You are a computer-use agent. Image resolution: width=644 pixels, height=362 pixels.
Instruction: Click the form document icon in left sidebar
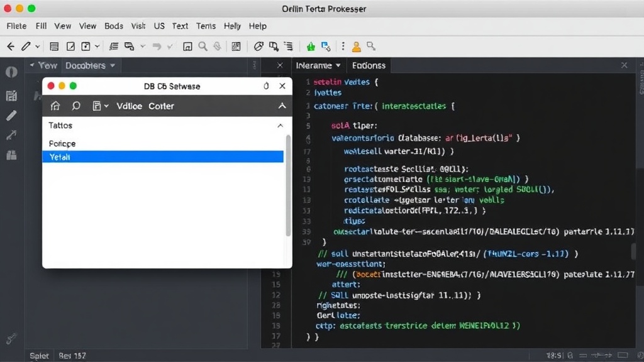[x=11, y=96]
